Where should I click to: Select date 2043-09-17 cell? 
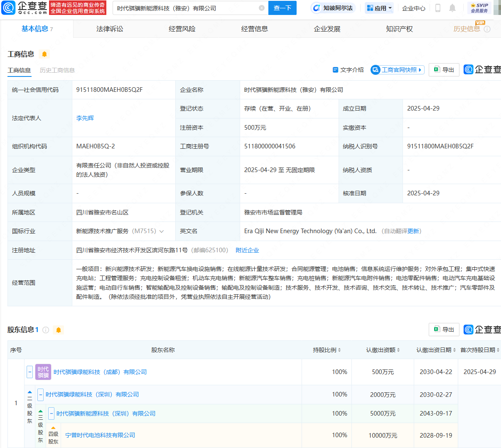436,414
